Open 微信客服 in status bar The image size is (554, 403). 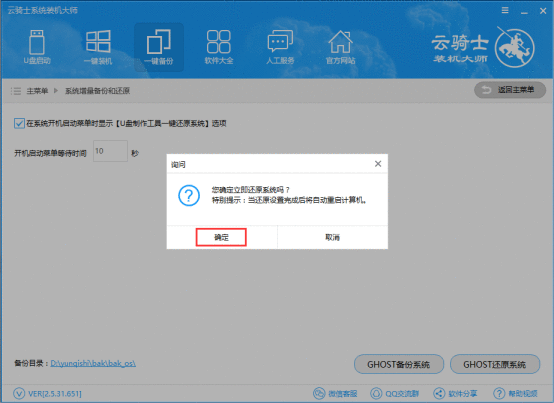click(x=335, y=393)
